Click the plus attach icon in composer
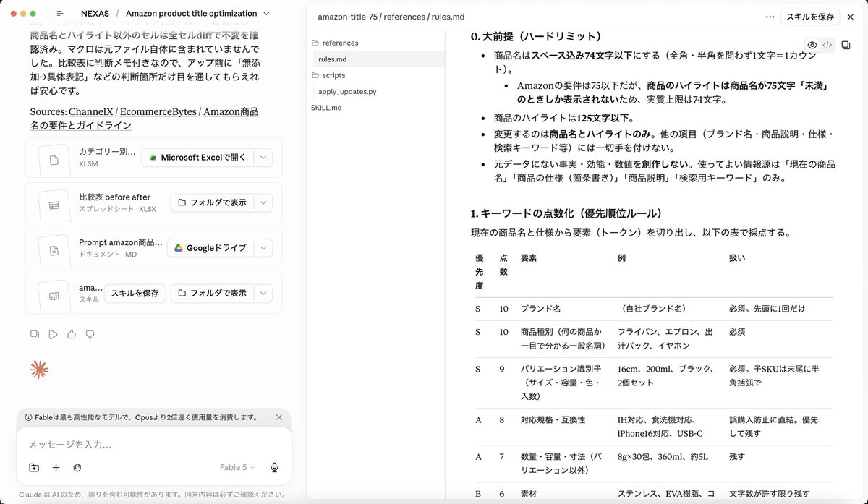 [x=56, y=468]
